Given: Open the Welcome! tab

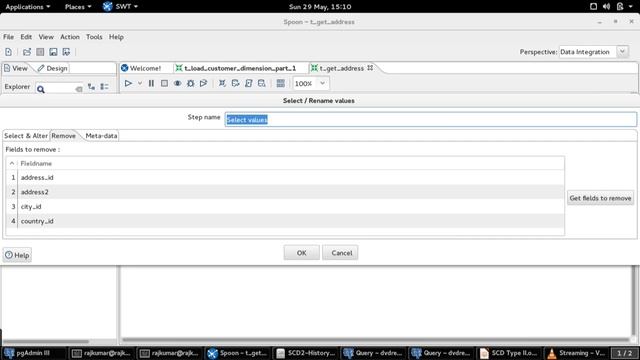Looking at the screenshot, I should pos(141,68).
